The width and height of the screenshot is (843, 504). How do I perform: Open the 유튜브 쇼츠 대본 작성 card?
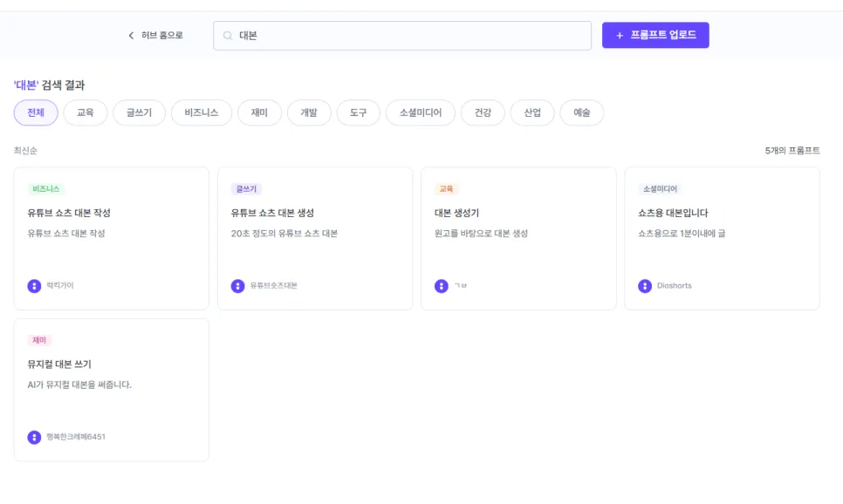(112, 239)
